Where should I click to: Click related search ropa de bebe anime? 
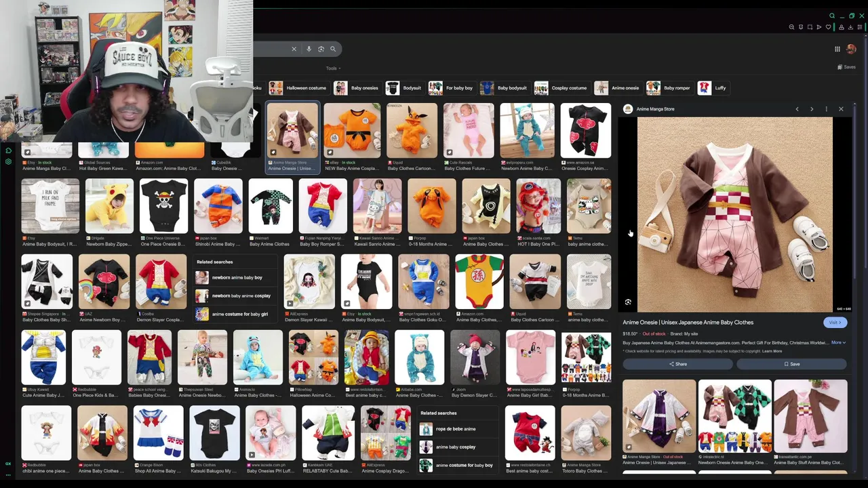pyautogui.click(x=458, y=429)
